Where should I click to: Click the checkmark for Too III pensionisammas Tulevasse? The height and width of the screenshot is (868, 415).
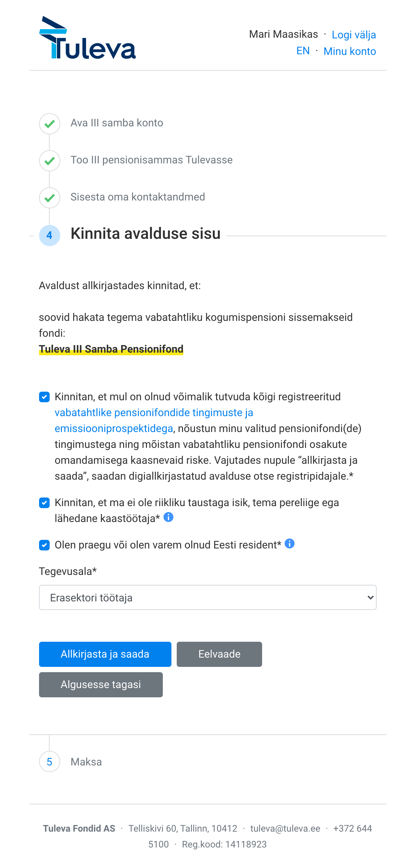tap(50, 161)
